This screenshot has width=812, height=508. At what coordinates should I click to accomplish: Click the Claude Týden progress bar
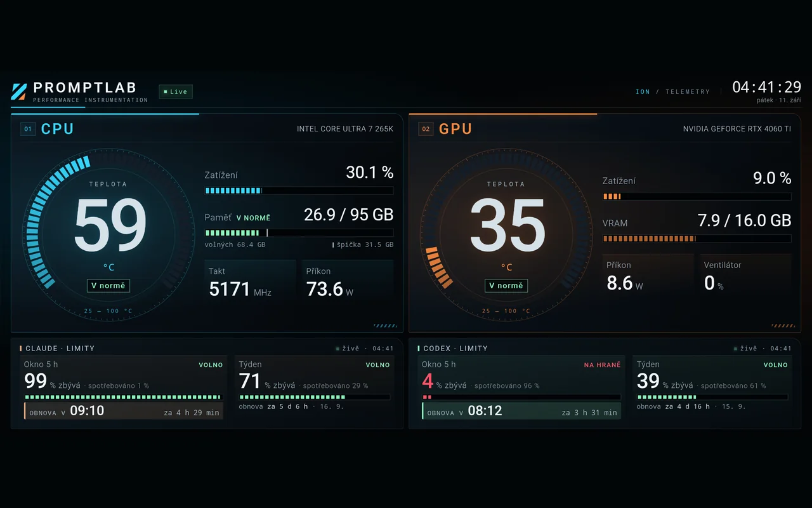[x=314, y=397]
